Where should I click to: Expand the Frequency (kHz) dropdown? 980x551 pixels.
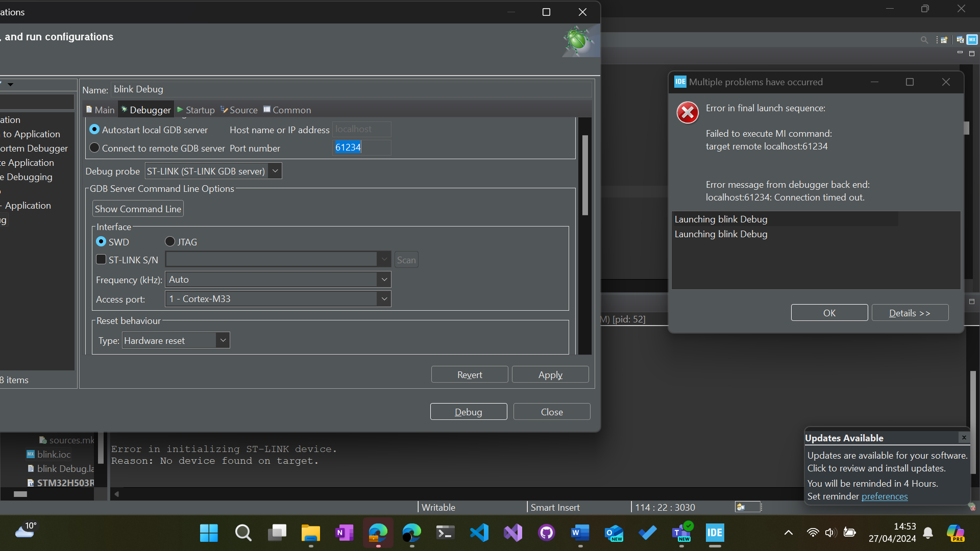(x=384, y=279)
